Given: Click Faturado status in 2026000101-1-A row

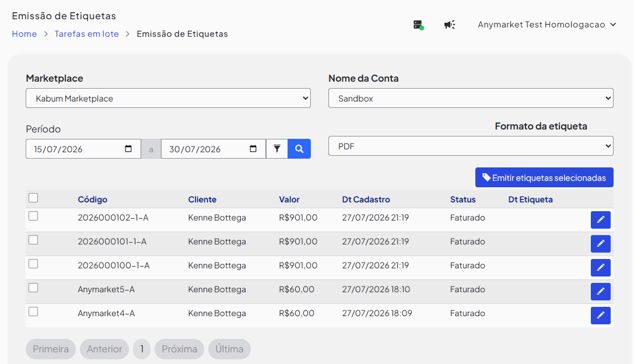Looking at the screenshot, I should coord(467,242).
